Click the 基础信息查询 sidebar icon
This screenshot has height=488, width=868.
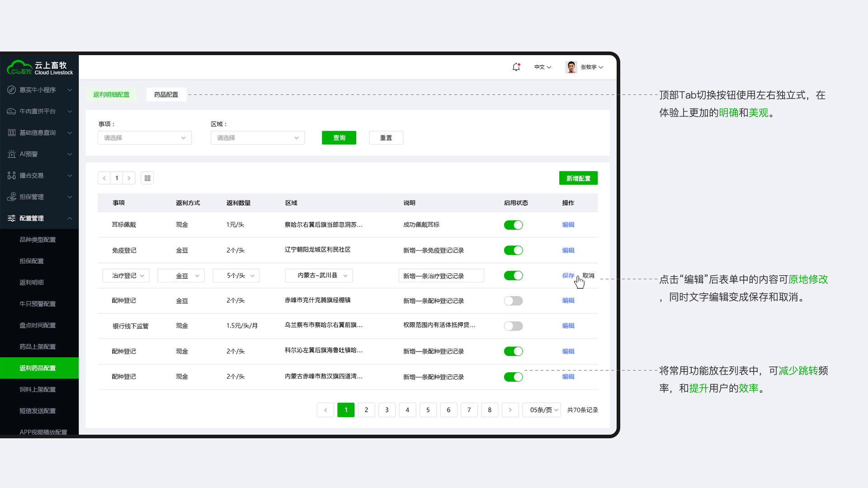point(11,132)
